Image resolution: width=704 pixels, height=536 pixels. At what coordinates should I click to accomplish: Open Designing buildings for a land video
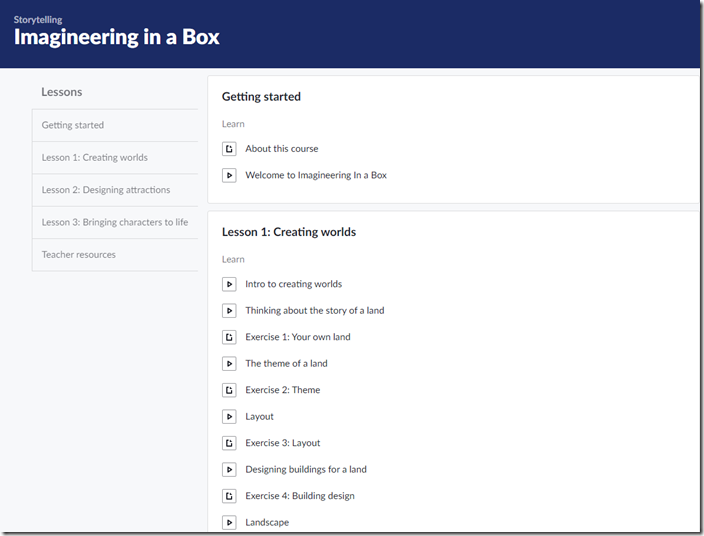coord(306,470)
